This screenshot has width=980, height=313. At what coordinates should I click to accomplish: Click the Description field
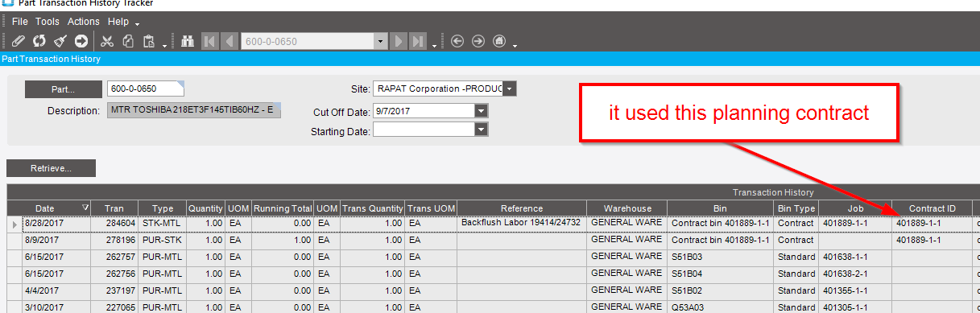click(x=194, y=110)
